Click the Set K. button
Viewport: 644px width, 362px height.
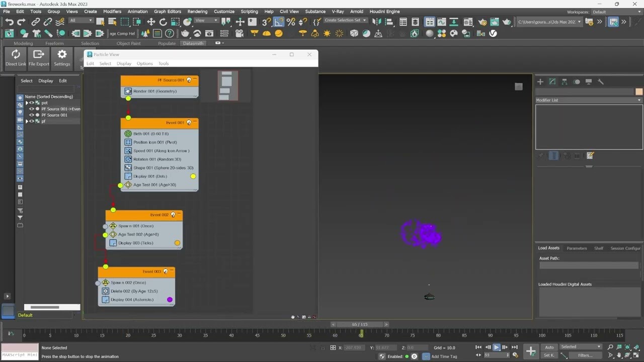click(549, 355)
